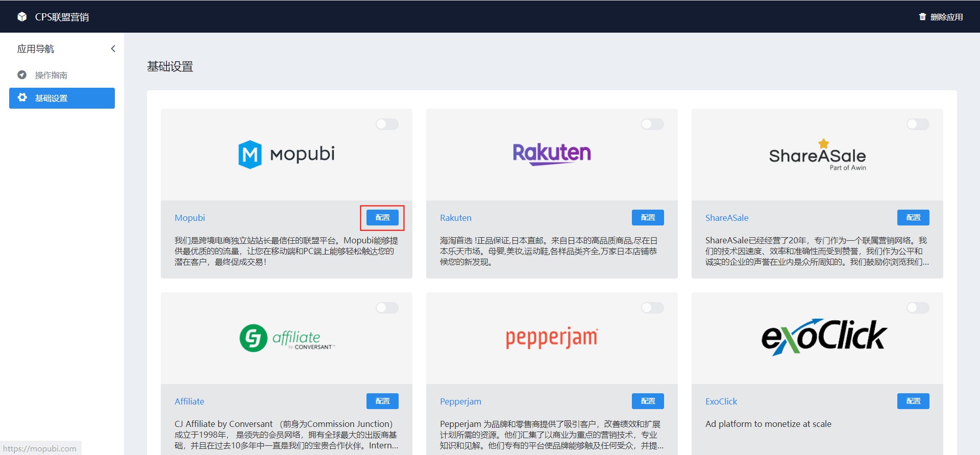Click the gear icon in 基础设置 item
This screenshot has width=980, height=455.
(22, 97)
